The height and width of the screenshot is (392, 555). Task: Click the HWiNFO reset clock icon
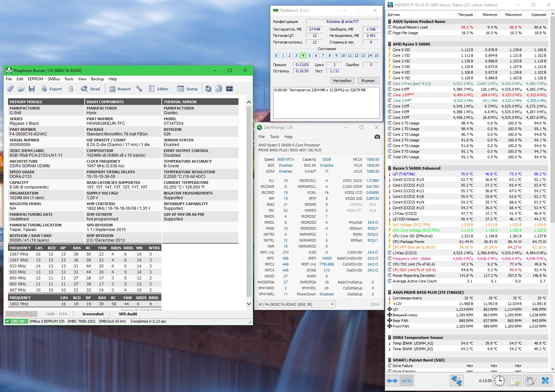coord(499,381)
